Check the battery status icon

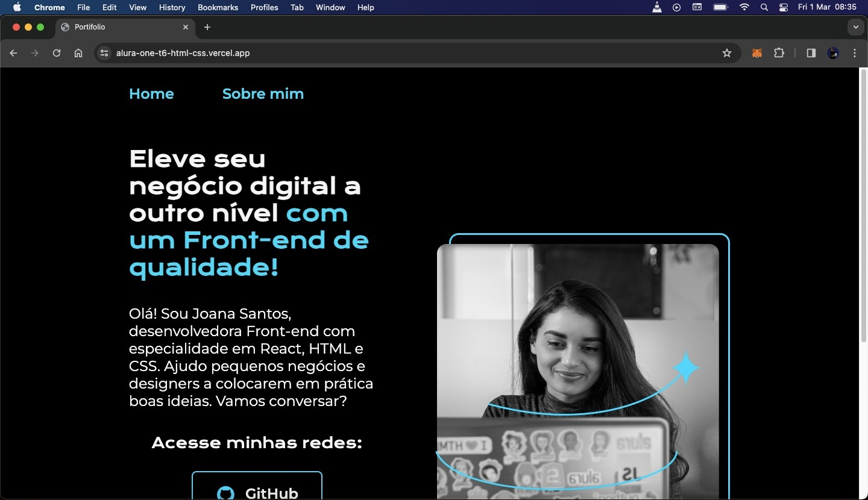click(720, 7)
